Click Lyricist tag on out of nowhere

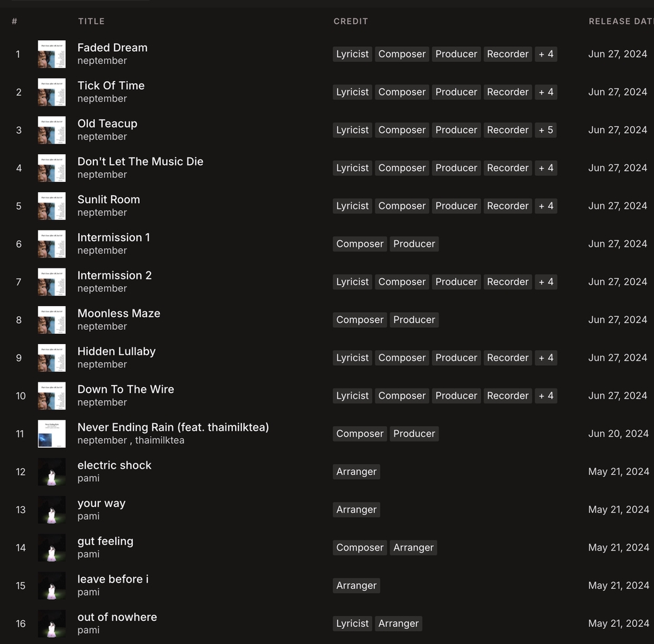(352, 624)
